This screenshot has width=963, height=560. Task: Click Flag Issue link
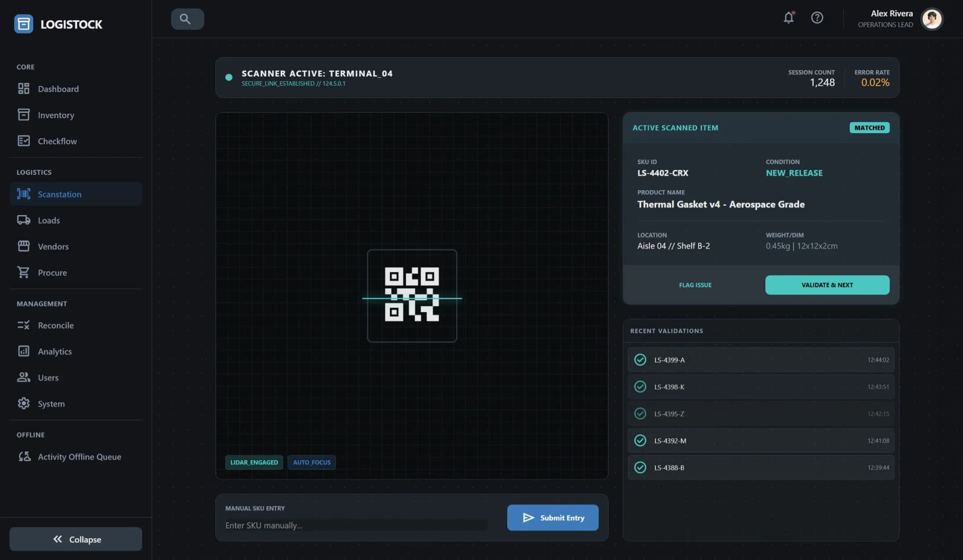(695, 285)
